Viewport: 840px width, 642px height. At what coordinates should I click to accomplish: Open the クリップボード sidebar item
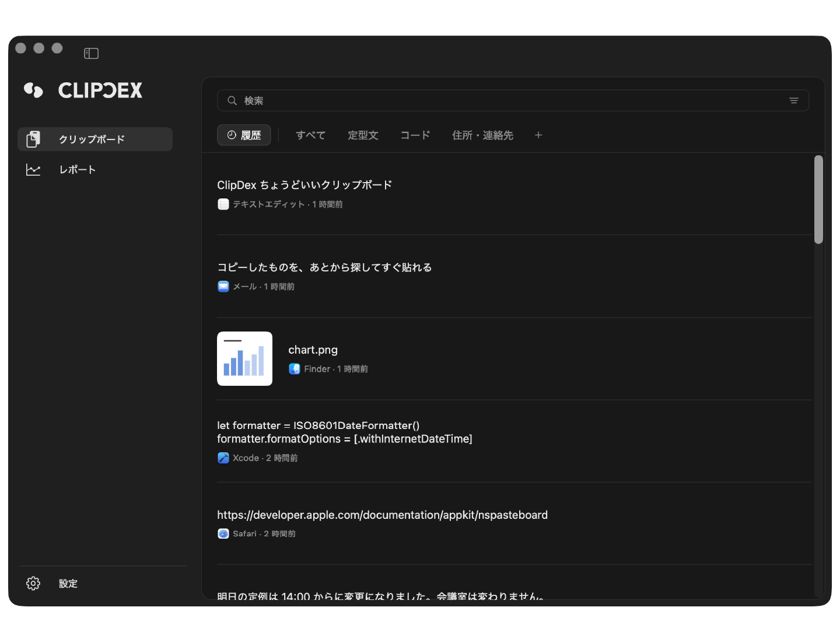pos(95,139)
